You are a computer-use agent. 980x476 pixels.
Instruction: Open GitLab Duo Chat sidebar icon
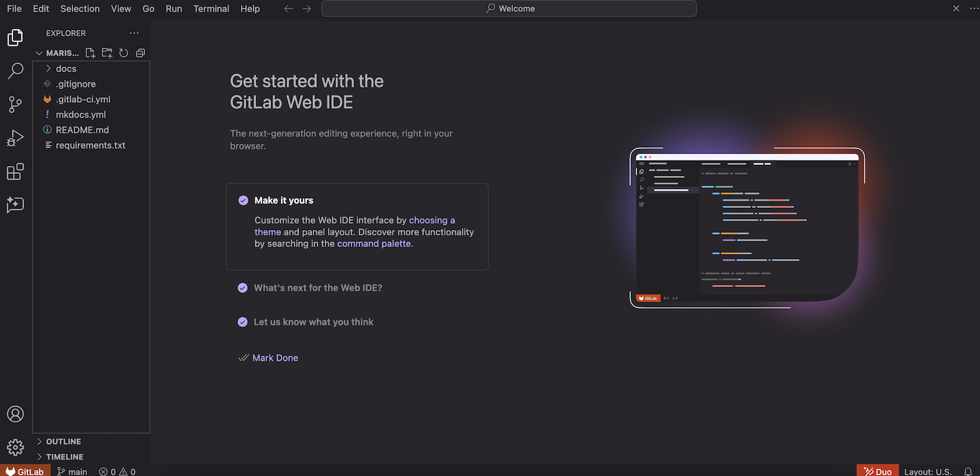point(15,205)
